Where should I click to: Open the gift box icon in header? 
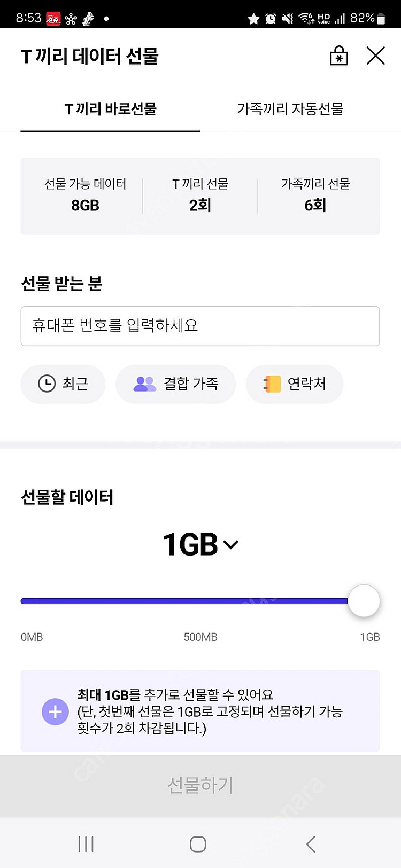(x=338, y=56)
